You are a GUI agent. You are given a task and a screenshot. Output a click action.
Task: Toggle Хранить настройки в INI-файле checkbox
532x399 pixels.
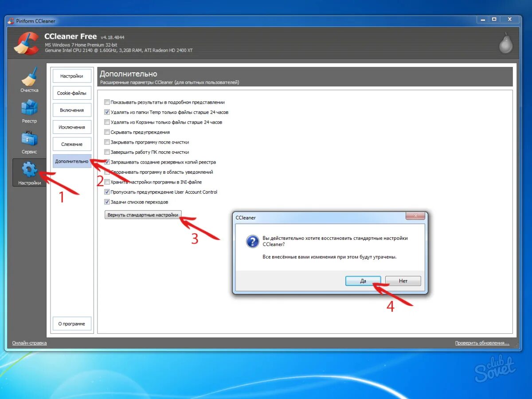pos(107,182)
